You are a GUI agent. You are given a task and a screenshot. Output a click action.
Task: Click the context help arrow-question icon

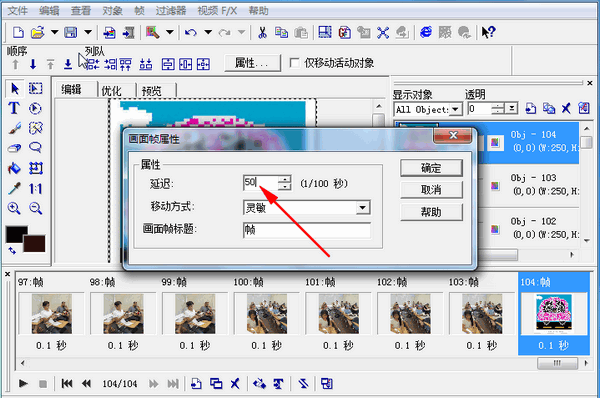click(488, 32)
